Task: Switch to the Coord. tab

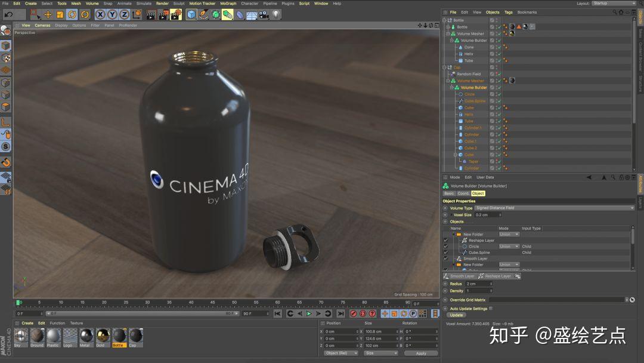Action: click(463, 193)
